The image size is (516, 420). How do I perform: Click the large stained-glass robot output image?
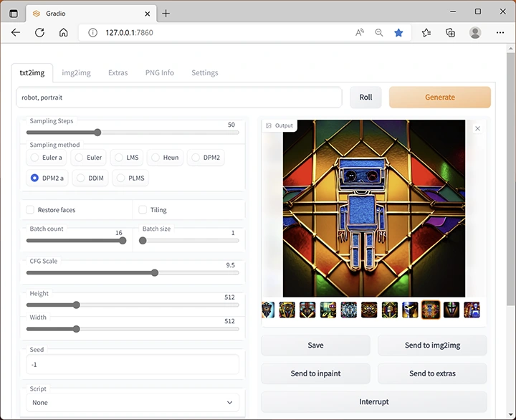(x=374, y=209)
